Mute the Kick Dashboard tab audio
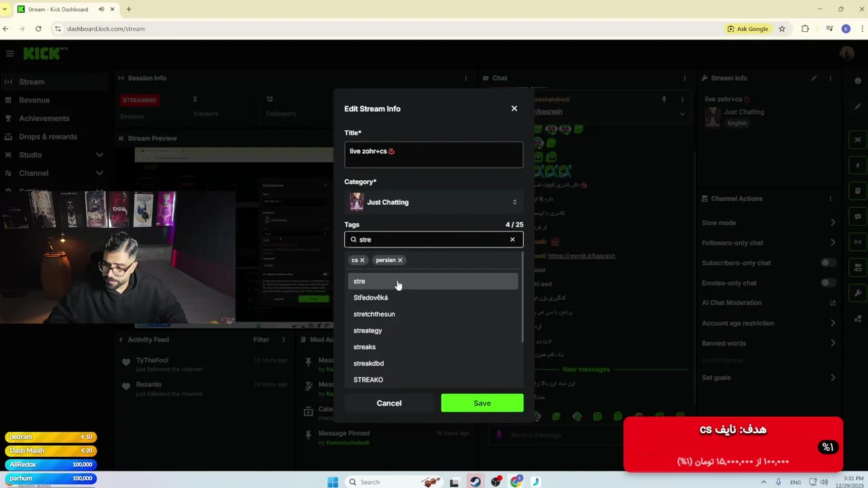This screenshot has width=868, height=488. tap(101, 9)
